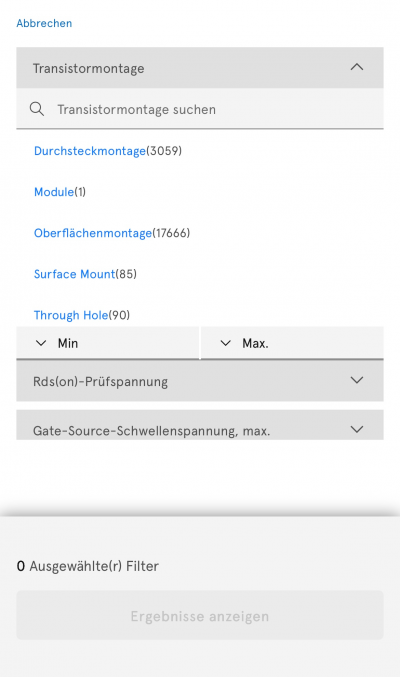
Task: Click the chevron beside Max.
Action: pos(225,343)
